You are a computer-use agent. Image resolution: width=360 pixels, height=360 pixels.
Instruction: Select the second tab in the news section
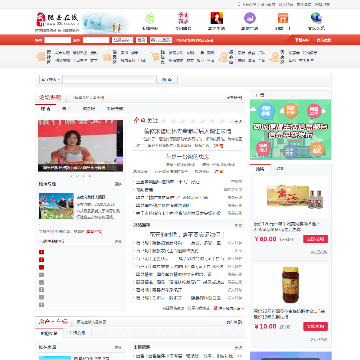66,109
